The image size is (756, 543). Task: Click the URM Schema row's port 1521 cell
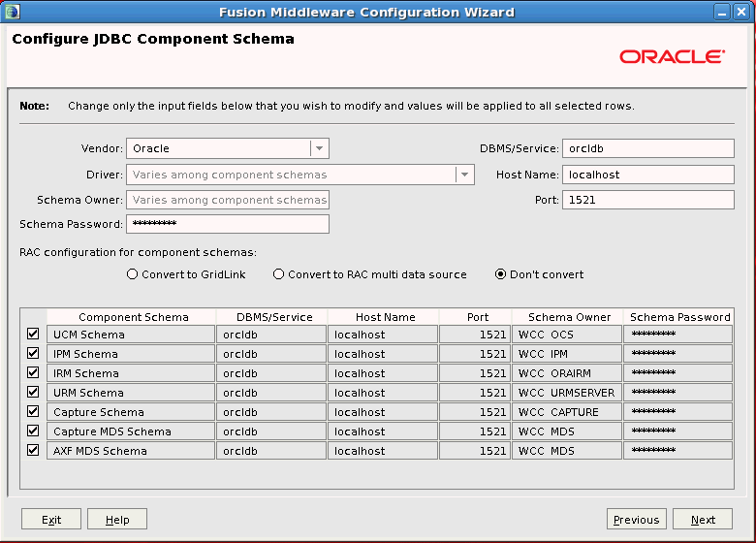point(475,393)
